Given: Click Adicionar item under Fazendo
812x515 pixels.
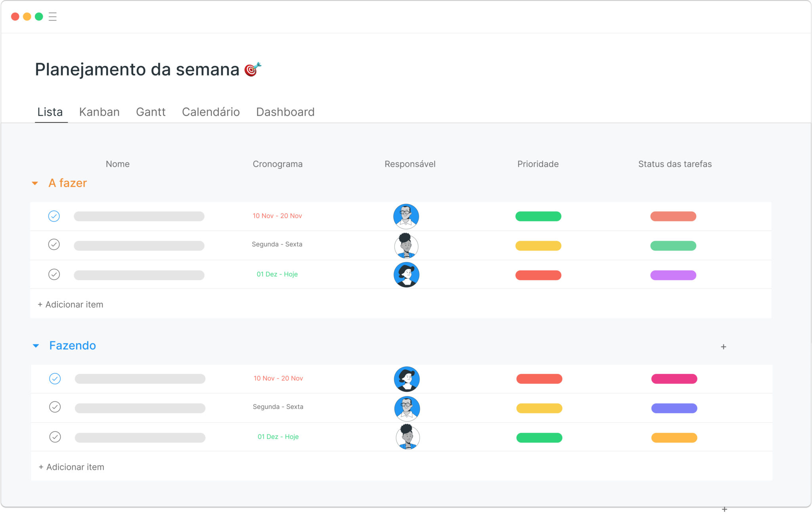Looking at the screenshot, I should click(x=71, y=467).
